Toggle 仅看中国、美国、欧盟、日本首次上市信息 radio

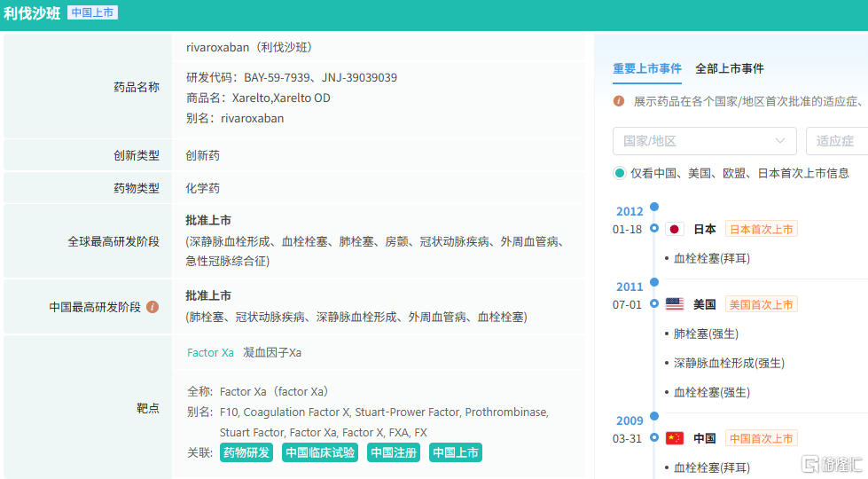click(x=620, y=173)
